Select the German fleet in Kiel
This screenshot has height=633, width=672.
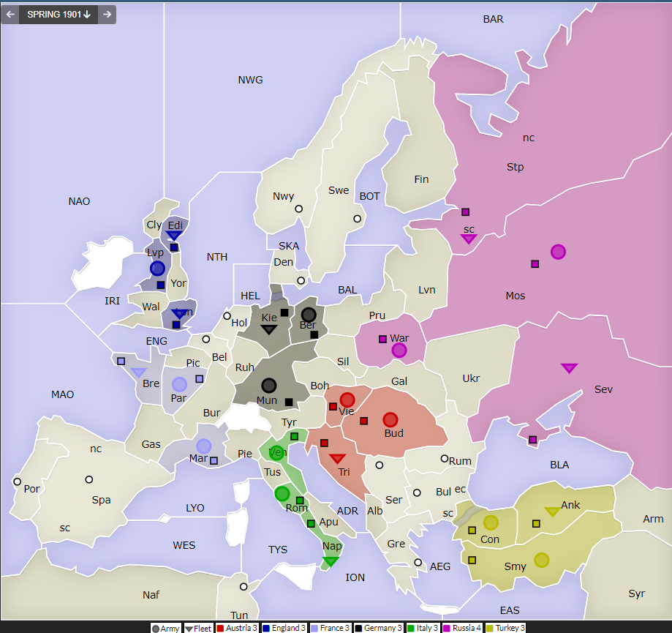[x=268, y=329]
